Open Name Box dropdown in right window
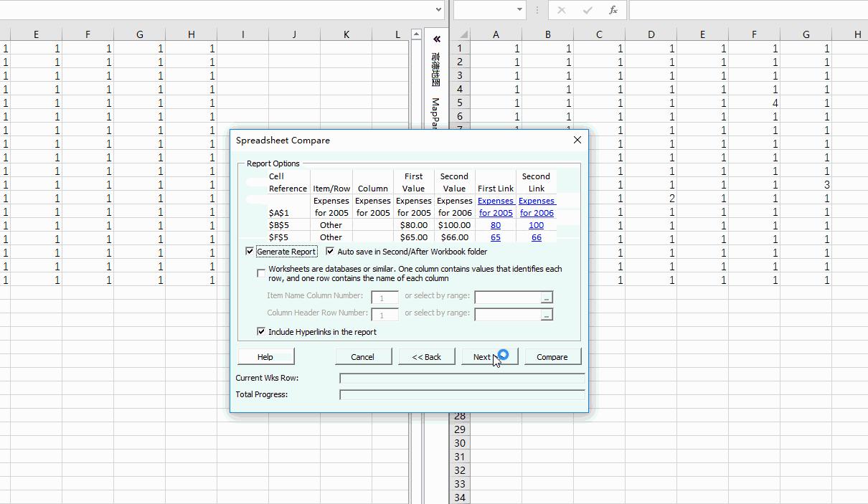Image resolution: width=868 pixels, height=504 pixels. pyautogui.click(x=520, y=10)
